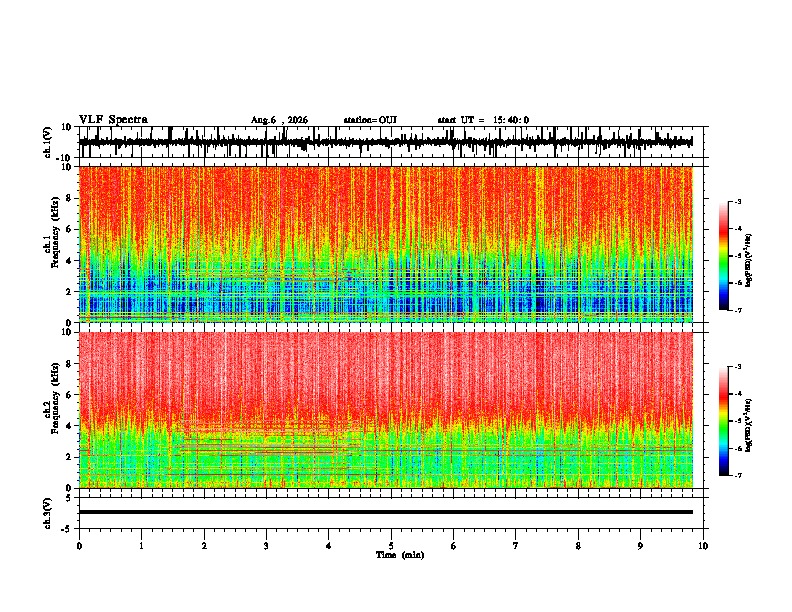Click the "ch.1 Frequency (kHz)" axis label
The width and height of the screenshot is (792, 612).
tap(51, 232)
